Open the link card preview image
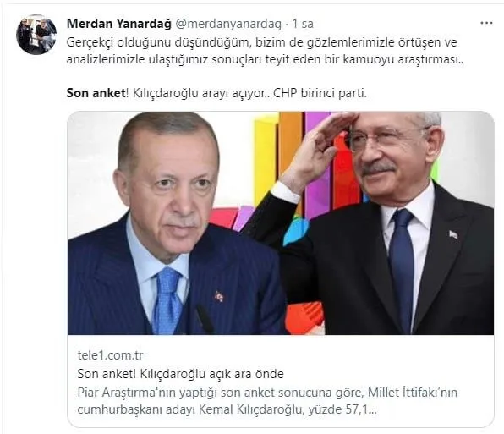 pyautogui.click(x=281, y=223)
